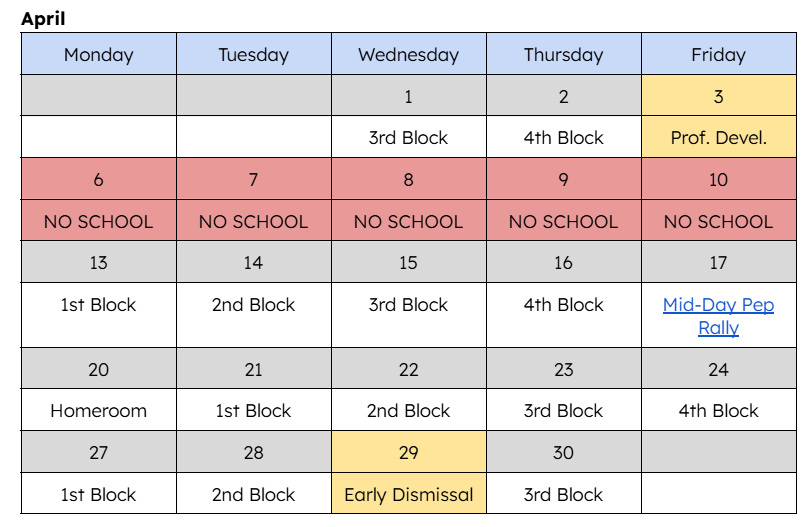Click the Homeroom cell
The width and height of the screenshot is (809, 527).
tap(98, 411)
